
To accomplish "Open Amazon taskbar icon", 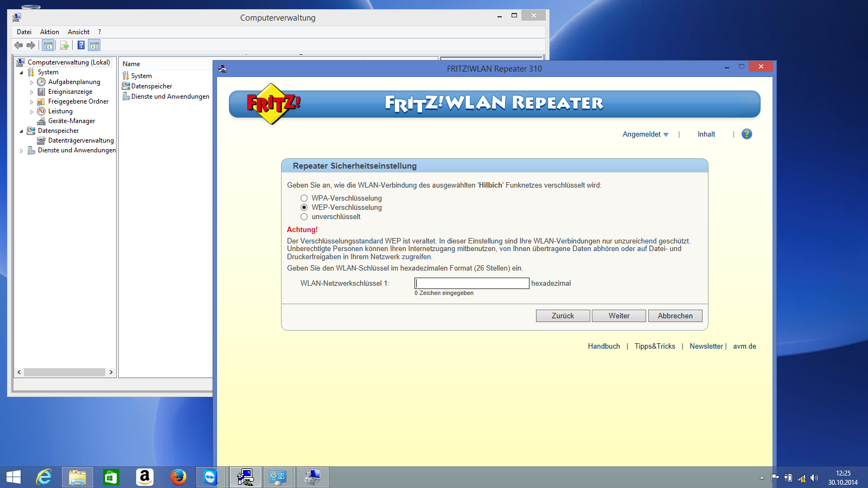I will (x=145, y=477).
